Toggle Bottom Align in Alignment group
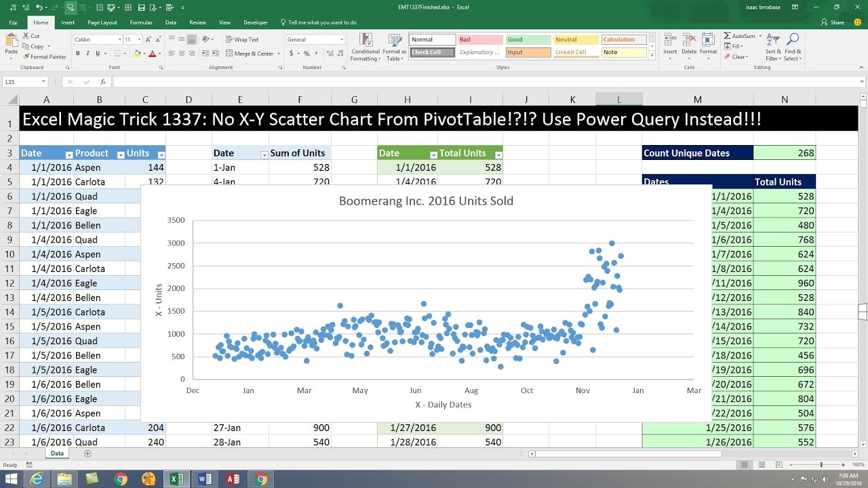This screenshot has width=868, height=488. 192,39
